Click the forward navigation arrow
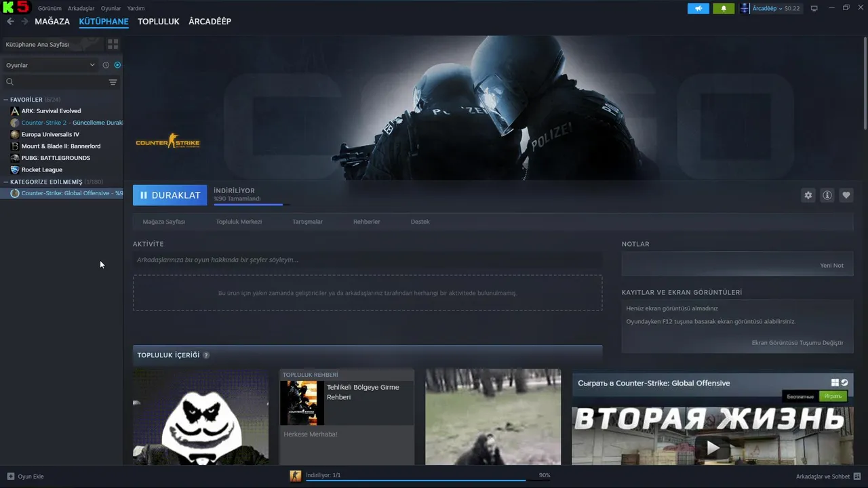868x488 pixels. point(24,22)
